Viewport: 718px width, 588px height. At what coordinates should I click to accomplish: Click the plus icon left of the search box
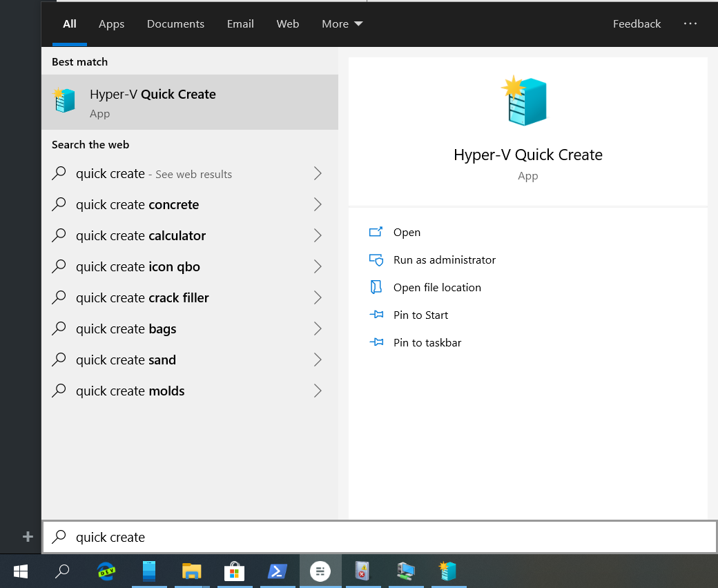click(x=28, y=536)
